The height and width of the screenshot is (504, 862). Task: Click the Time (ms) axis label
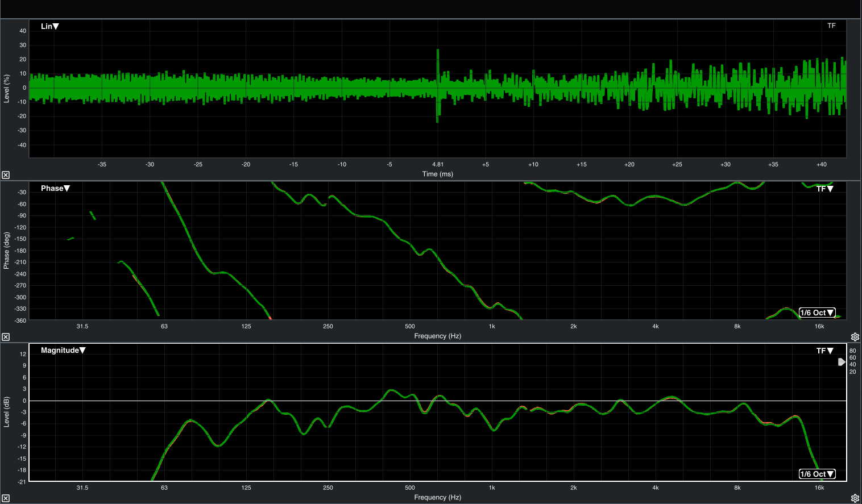pyautogui.click(x=437, y=174)
